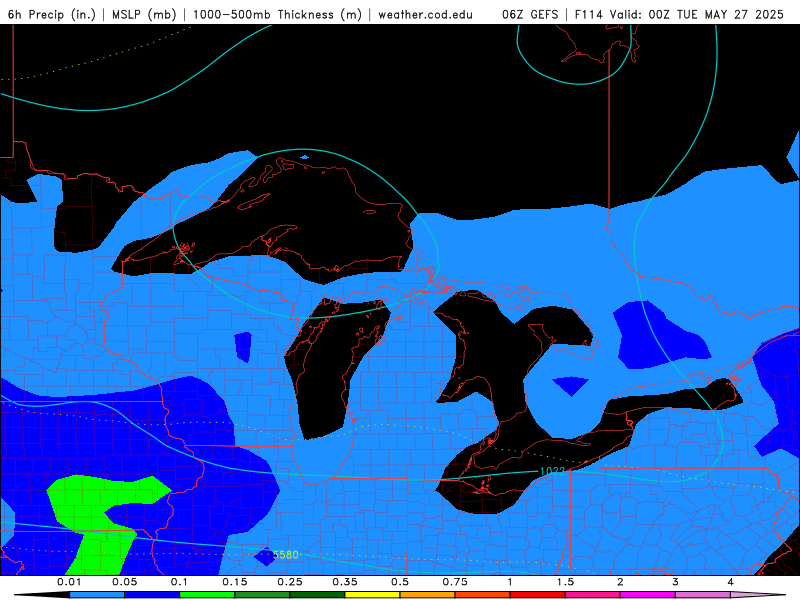Screen dimensions: 800x600
Task: Click the 0.05 legend value
Action: pyautogui.click(x=124, y=582)
